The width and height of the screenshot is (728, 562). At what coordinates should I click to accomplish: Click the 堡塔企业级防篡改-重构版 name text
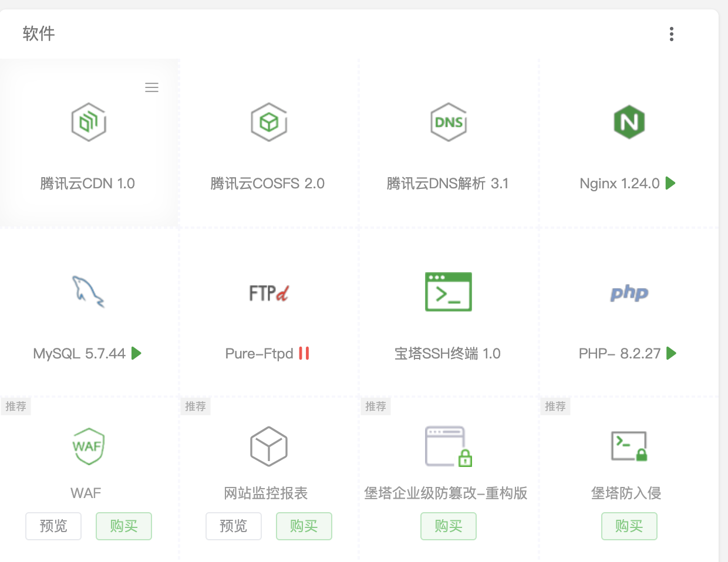point(446,493)
